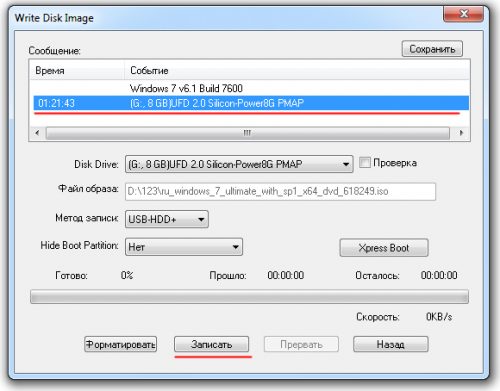Click the Сохранить button

(x=432, y=49)
